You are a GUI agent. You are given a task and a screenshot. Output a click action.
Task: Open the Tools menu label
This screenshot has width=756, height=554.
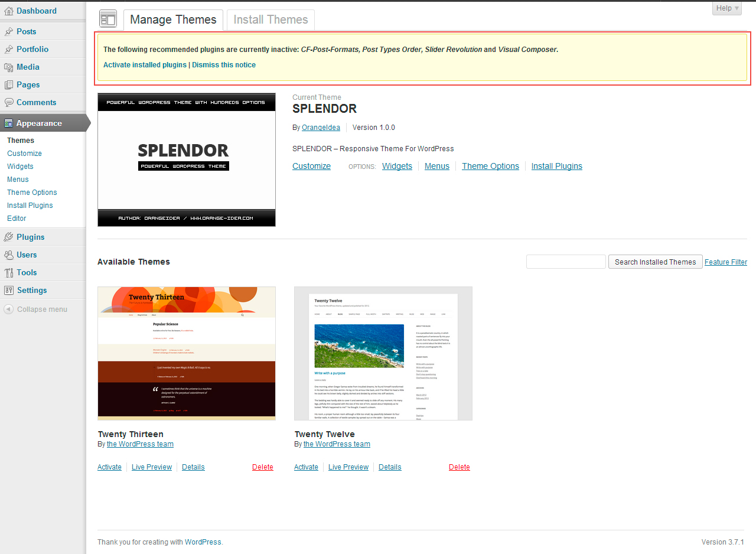click(27, 272)
